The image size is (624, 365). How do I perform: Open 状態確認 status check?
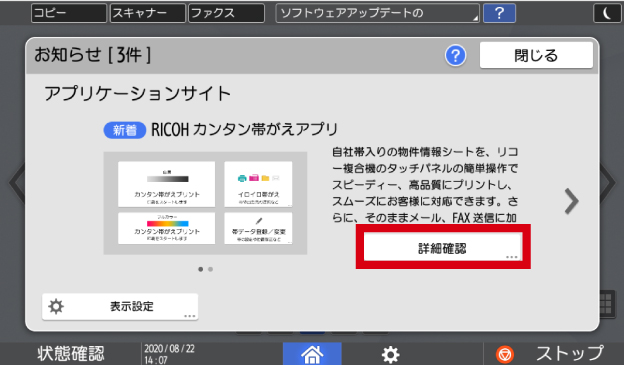point(71,354)
